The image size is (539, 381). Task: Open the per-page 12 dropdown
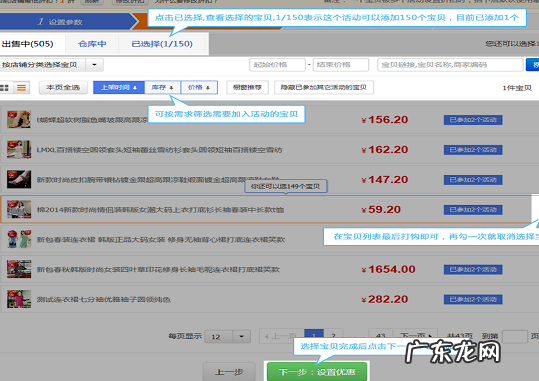227,336
